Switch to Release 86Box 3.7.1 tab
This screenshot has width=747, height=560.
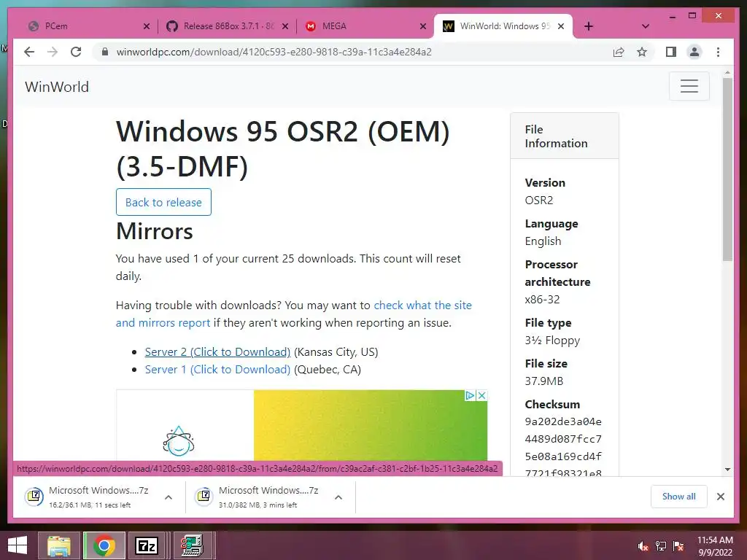pos(227,26)
